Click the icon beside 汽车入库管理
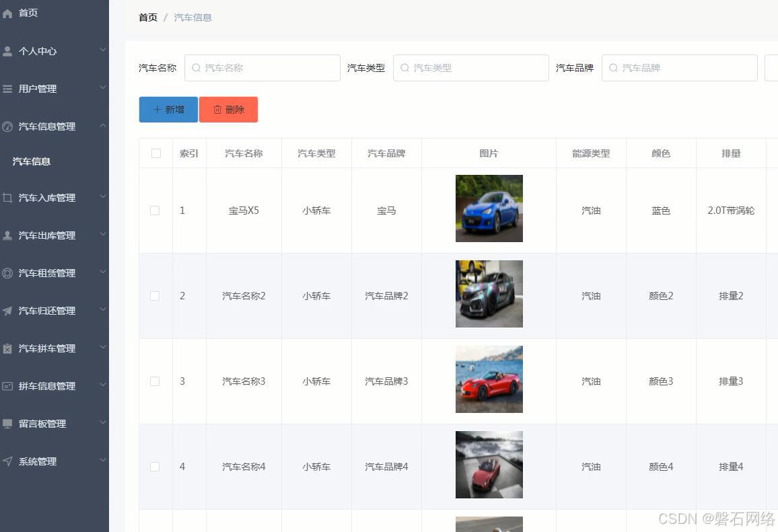 click(x=7, y=198)
